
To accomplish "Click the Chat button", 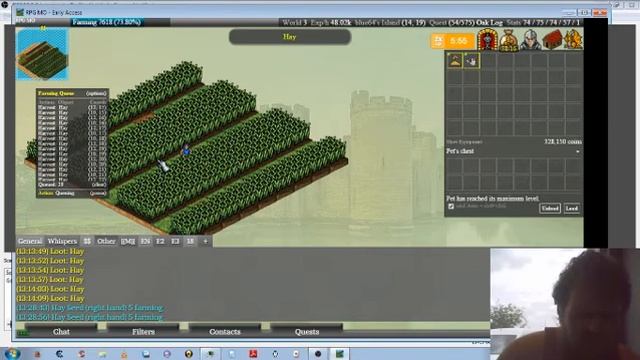I will click(61, 331).
